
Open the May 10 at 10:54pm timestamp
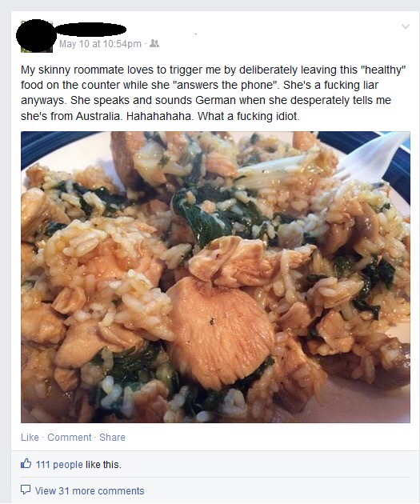pos(100,44)
